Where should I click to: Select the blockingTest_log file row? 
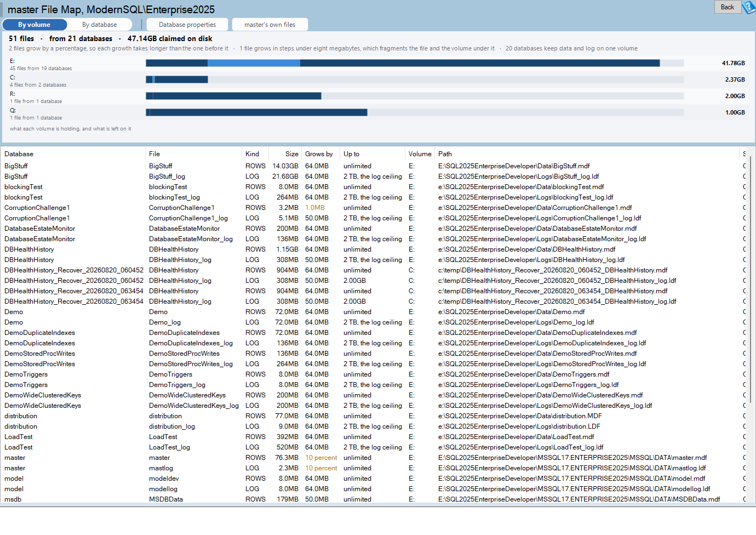pos(373,197)
